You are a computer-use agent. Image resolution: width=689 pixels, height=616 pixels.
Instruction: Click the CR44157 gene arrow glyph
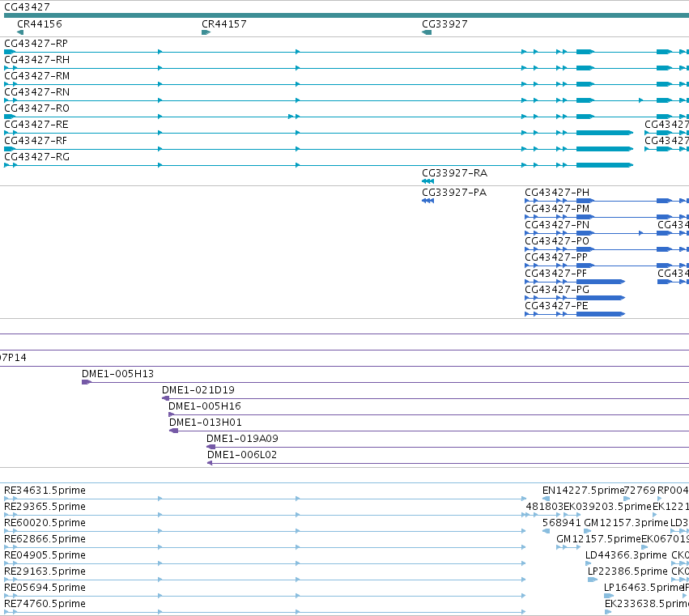(206, 32)
